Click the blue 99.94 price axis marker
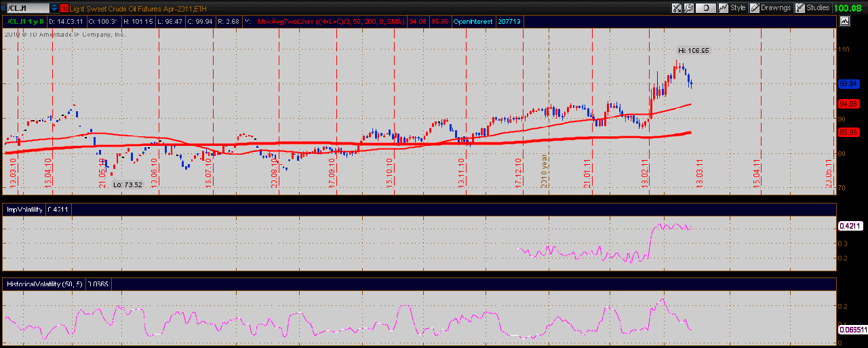 click(x=848, y=83)
